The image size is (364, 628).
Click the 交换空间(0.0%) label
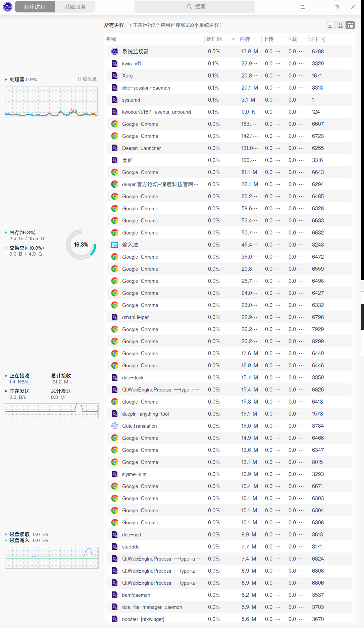(27, 248)
